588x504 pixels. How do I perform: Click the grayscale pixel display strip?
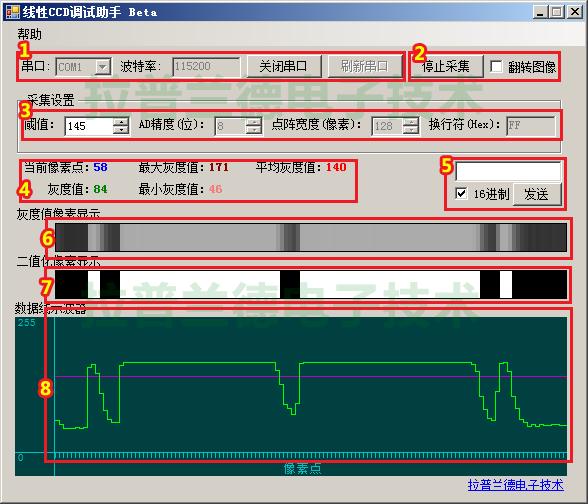pos(311,237)
